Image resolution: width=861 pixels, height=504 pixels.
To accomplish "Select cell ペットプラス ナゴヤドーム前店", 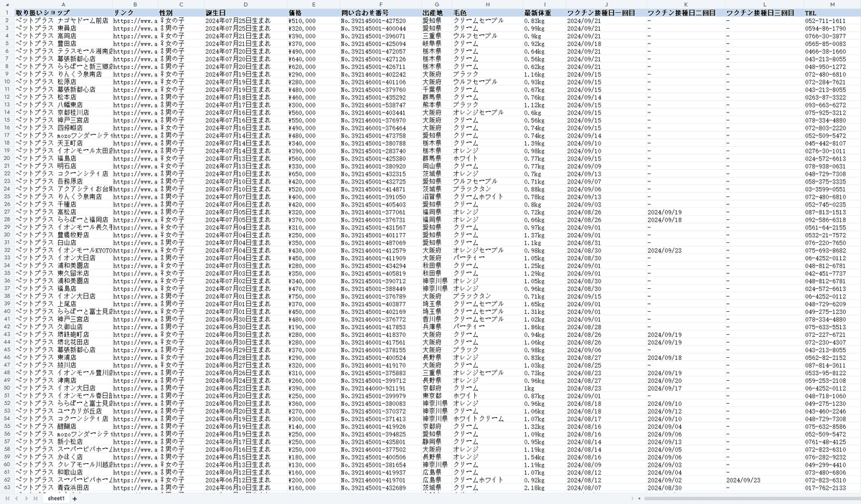I will point(62,21).
